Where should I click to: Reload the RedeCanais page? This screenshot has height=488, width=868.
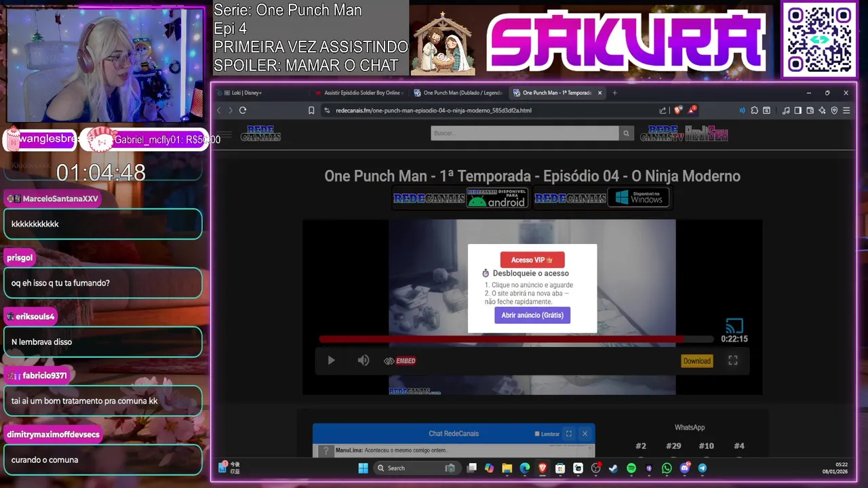pos(243,110)
